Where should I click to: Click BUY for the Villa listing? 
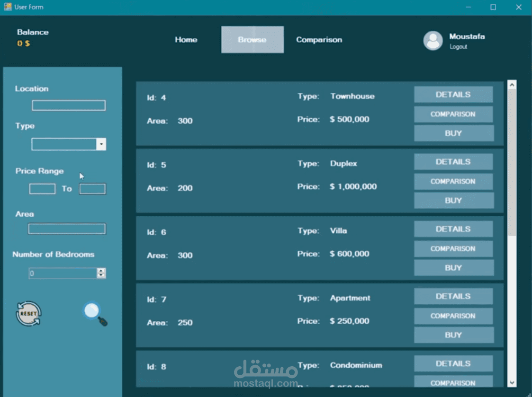454,268
